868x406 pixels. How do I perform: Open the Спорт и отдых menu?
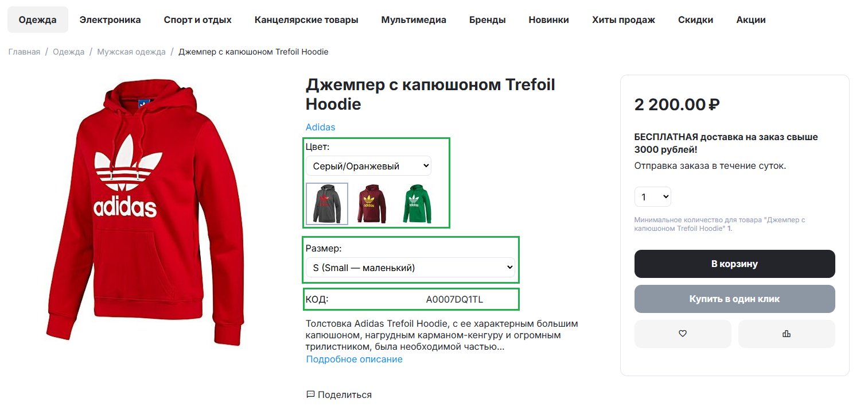click(x=198, y=20)
